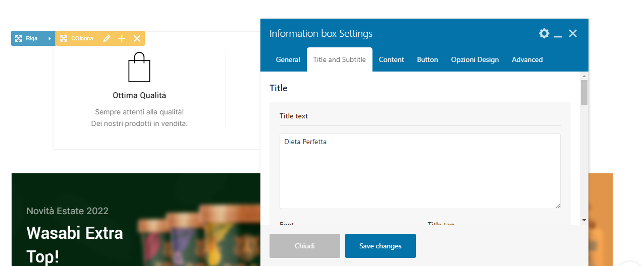This screenshot has height=266, width=644.
Task: Click the Wasabi Extra Top! banner heading
Action: pyautogui.click(x=75, y=244)
